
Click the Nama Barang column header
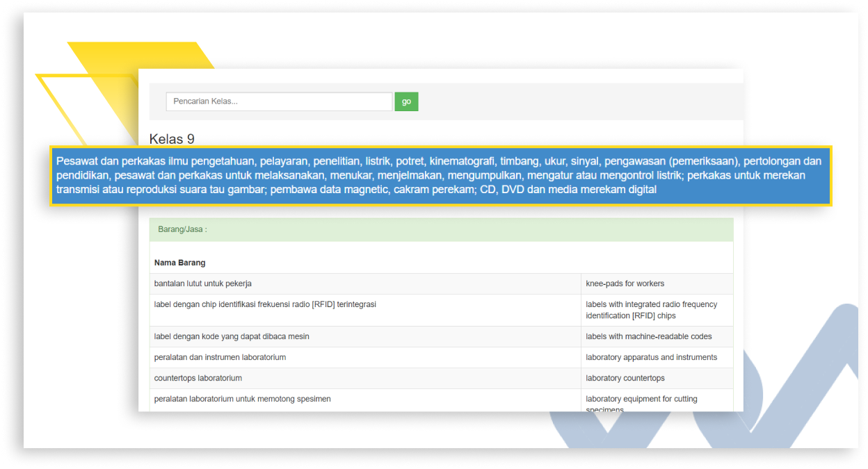point(179,263)
